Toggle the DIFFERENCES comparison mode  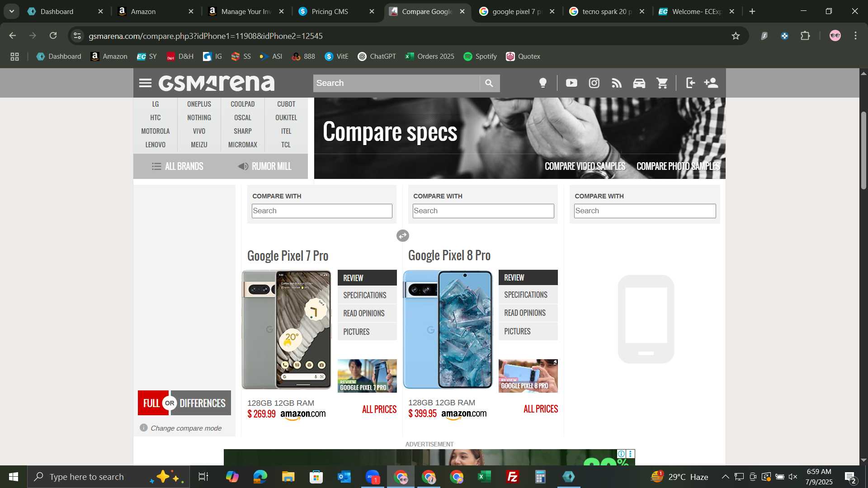(203, 403)
